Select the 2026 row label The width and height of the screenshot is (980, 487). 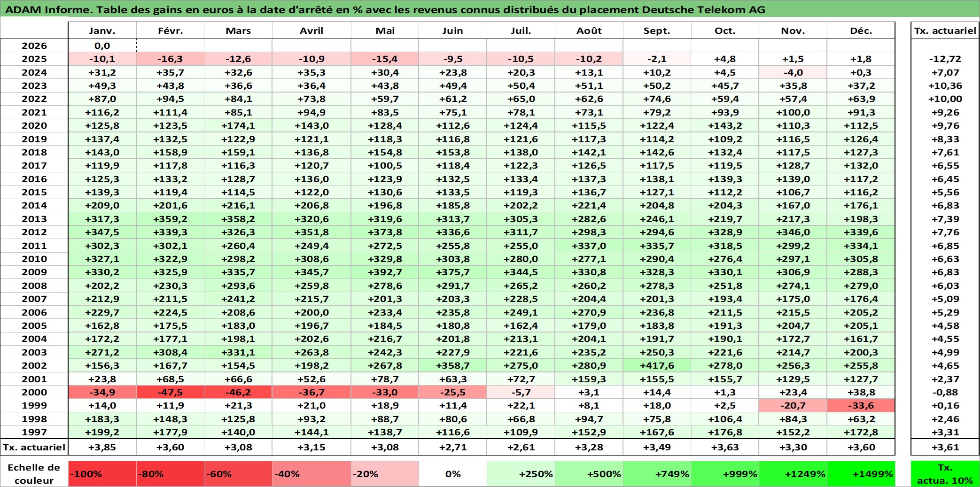click(34, 46)
